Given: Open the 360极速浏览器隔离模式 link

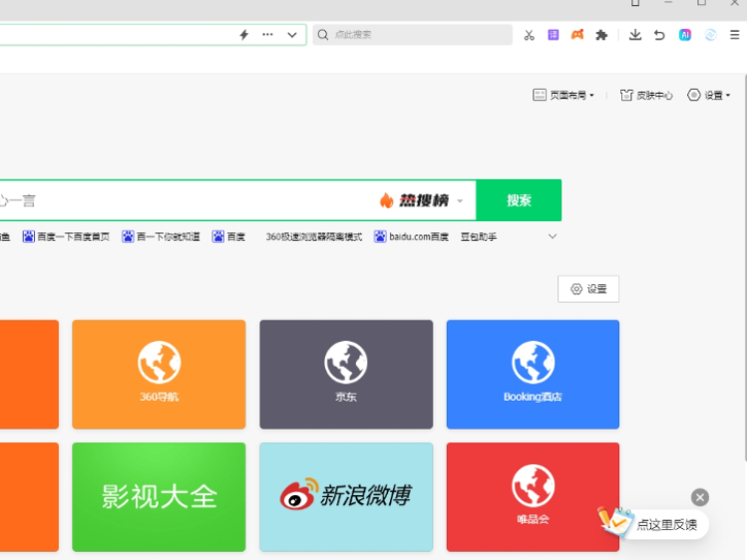Looking at the screenshot, I should point(314,236).
